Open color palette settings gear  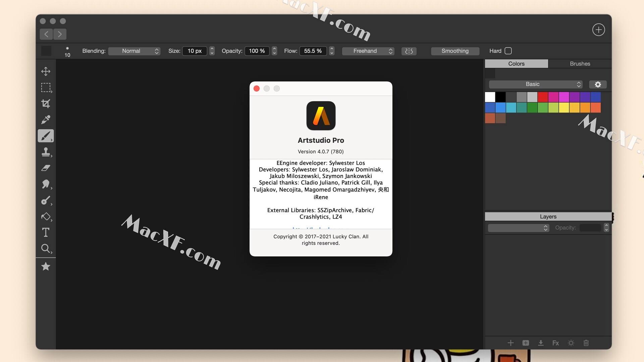pyautogui.click(x=598, y=84)
